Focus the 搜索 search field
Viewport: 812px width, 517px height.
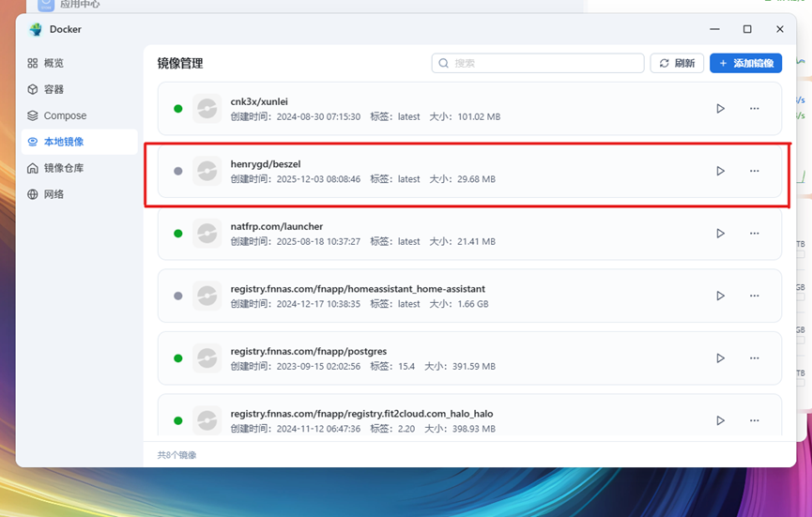coord(538,63)
